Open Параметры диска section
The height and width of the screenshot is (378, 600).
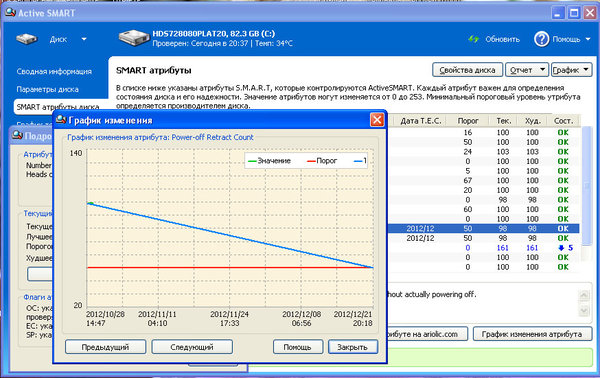pos(47,89)
